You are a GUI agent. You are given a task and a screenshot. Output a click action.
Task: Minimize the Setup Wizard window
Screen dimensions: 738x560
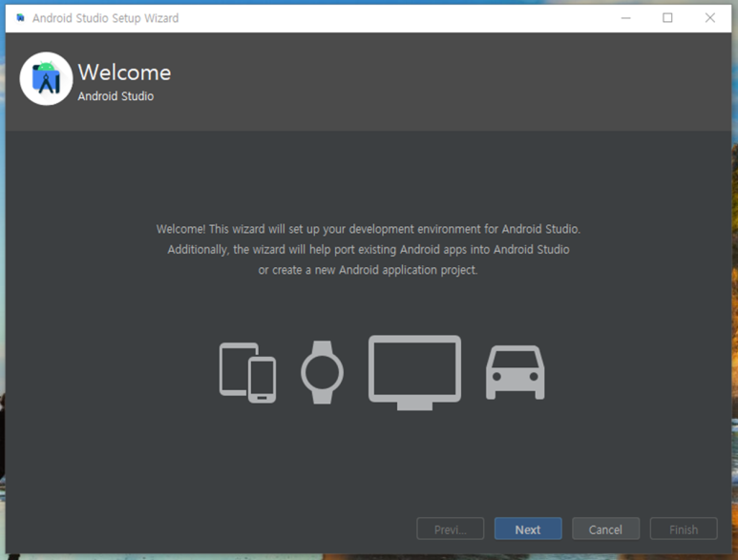(x=625, y=18)
